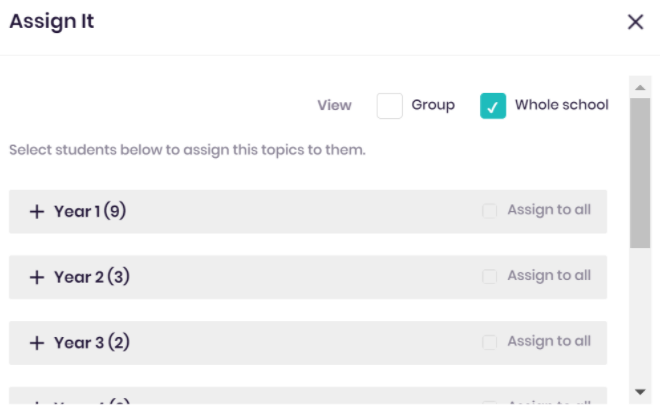This screenshot has width=660, height=417.
Task: Enable the Group view checkbox
Action: click(x=389, y=106)
